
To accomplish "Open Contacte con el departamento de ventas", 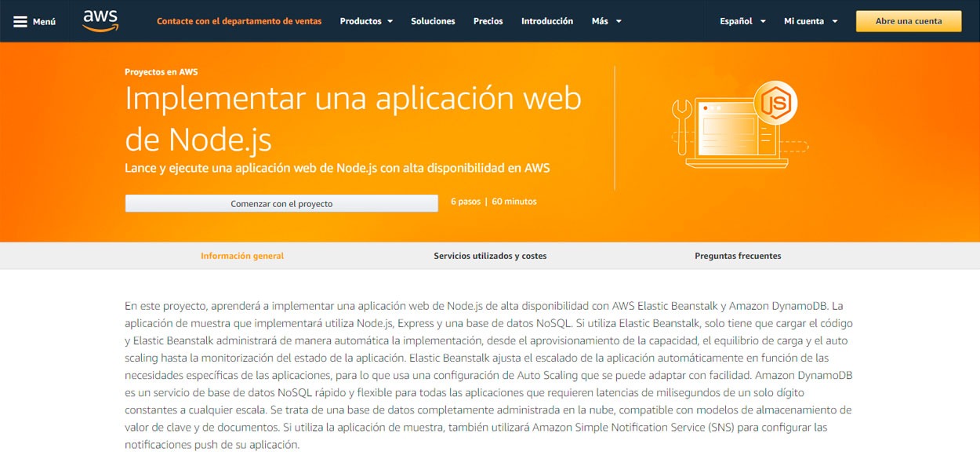I will (x=239, y=21).
